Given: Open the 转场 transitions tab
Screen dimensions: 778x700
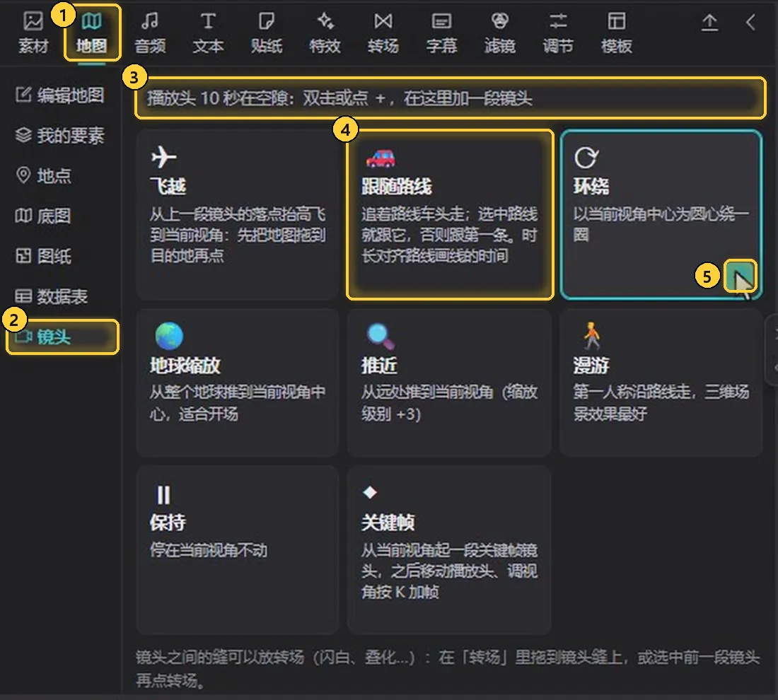Looking at the screenshot, I should (383, 33).
